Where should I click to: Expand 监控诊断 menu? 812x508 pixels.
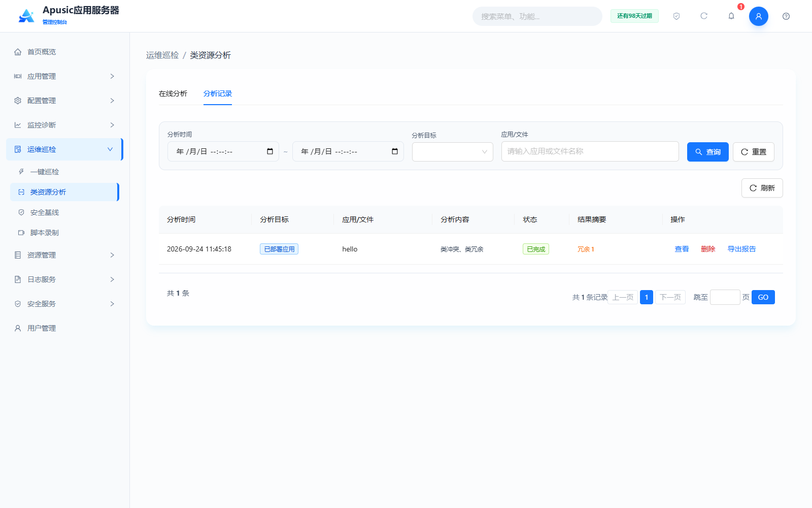tap(64, 125)
